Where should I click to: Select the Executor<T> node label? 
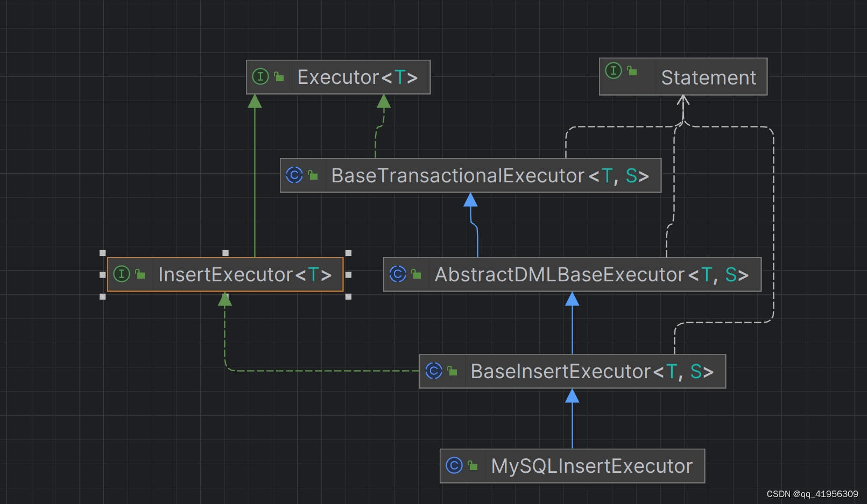[357, 77]
